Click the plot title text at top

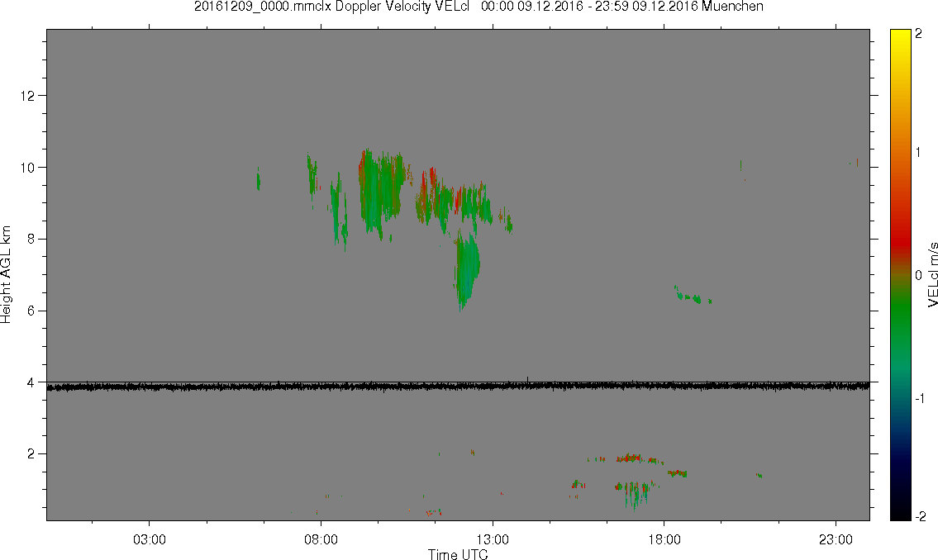click(x=479, y=7)
